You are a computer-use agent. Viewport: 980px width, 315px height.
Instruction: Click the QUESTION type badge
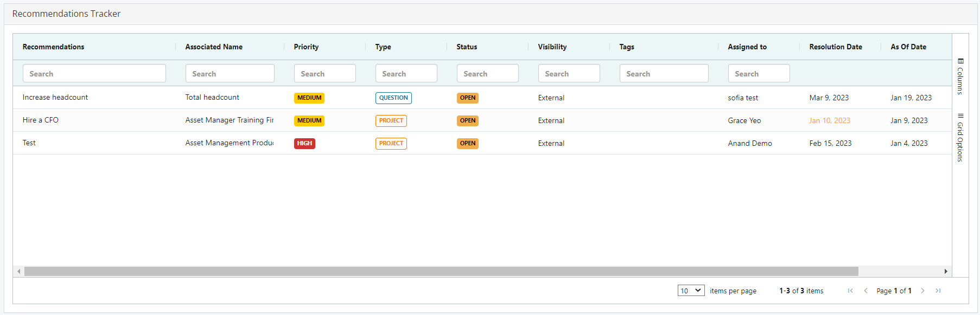point(393,98)
